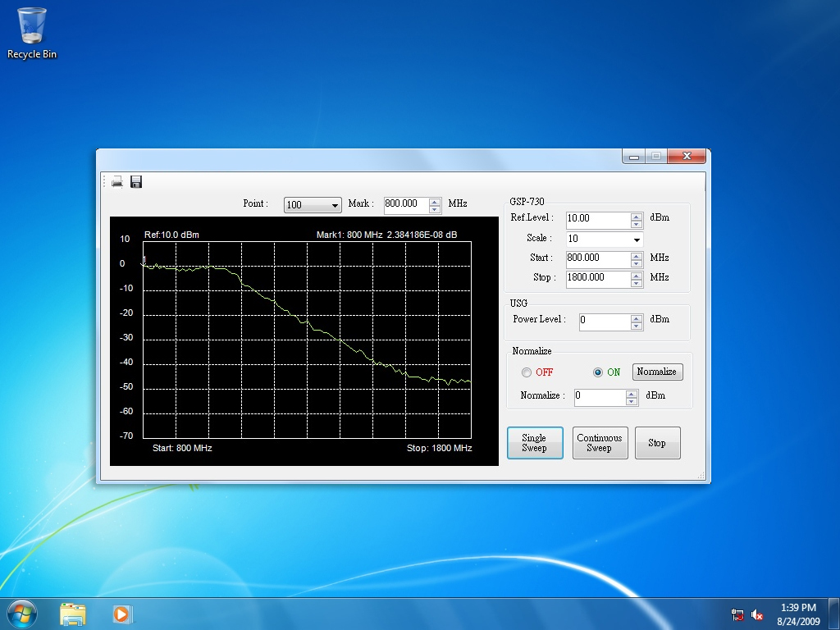Decrease the USG Power Level with the down arrow
840x630 pixels.
637,325
